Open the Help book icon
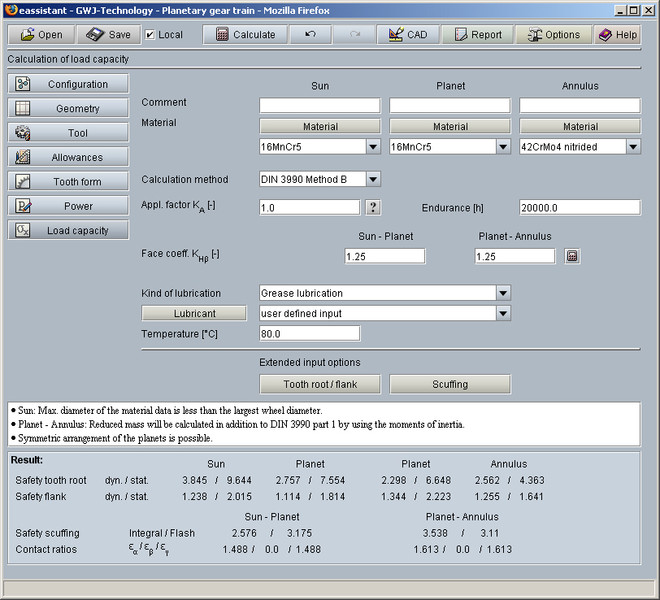This screenshot has height=600, width=660. tap(606, 34)
